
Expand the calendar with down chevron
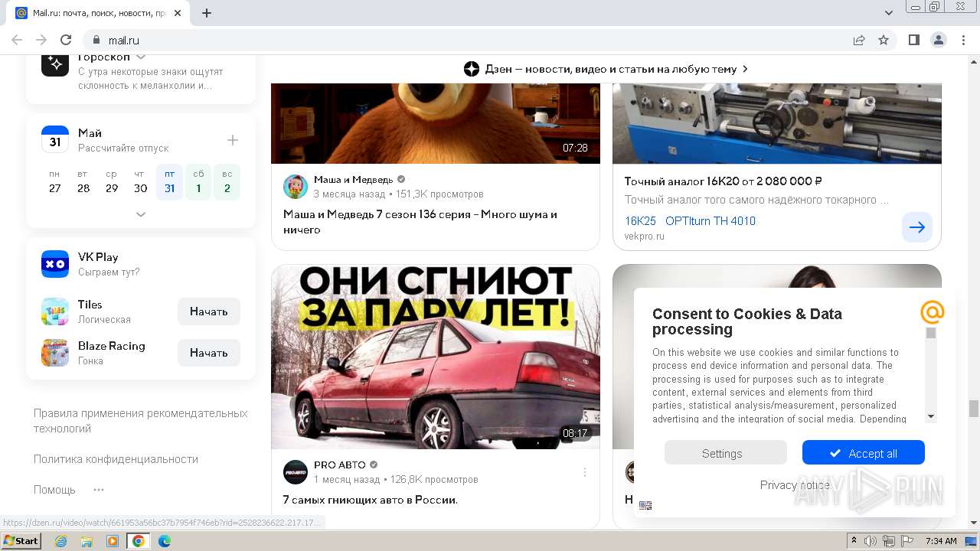coord(141,214)
